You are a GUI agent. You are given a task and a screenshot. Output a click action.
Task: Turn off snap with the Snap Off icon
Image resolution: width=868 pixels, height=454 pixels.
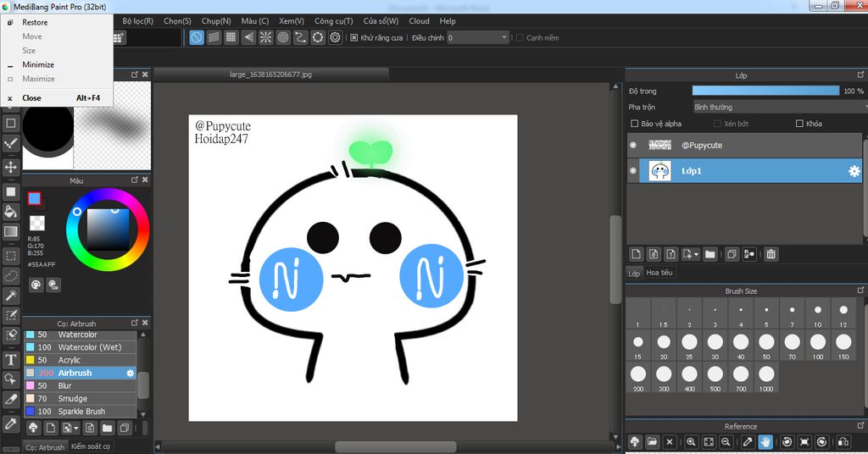(x=197, y=37)
